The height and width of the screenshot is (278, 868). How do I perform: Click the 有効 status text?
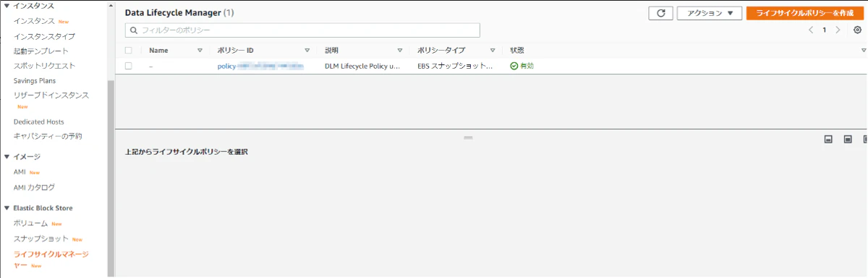coord(527,66)
